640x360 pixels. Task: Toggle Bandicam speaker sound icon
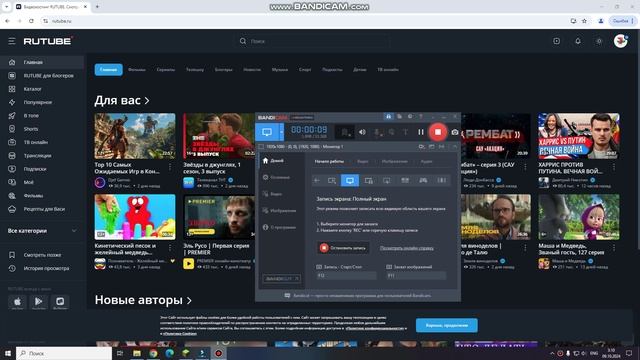point(362,132)
